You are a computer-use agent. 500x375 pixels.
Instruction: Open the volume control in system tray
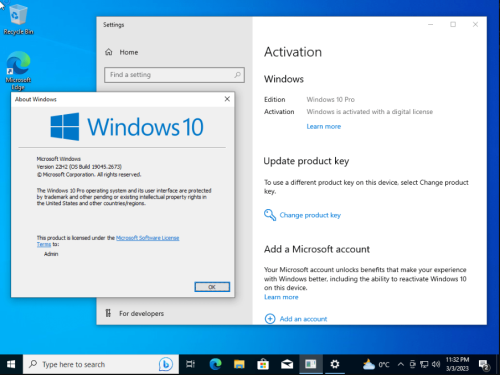point(436,364)
